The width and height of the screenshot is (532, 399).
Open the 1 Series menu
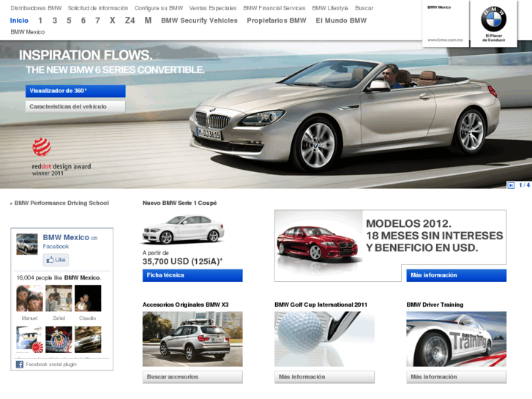[40, 20]
